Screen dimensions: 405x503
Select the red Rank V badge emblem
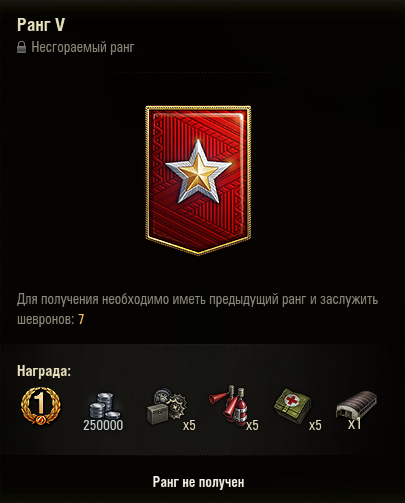coord(198,181)
